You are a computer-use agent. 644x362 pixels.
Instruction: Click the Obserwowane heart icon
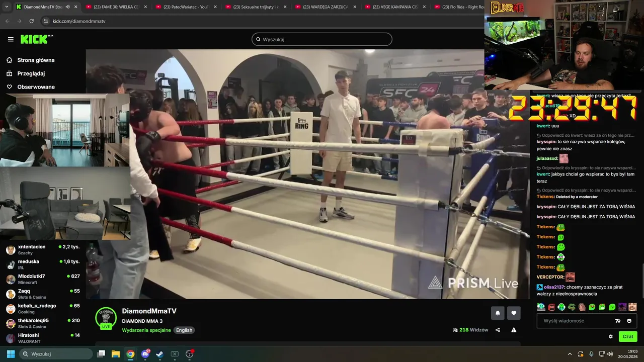pos(10,87)
